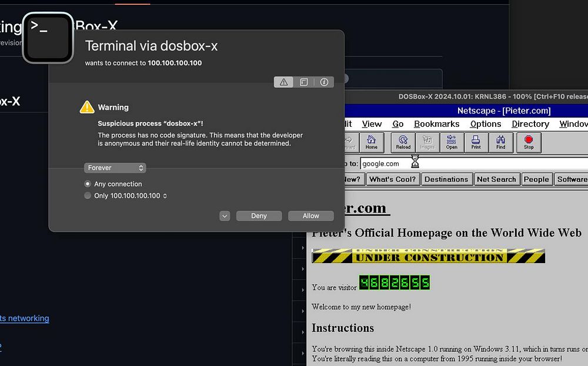
Task: Click the Pieter's Official Homepage heading
Action: click(x=447, y=233)
